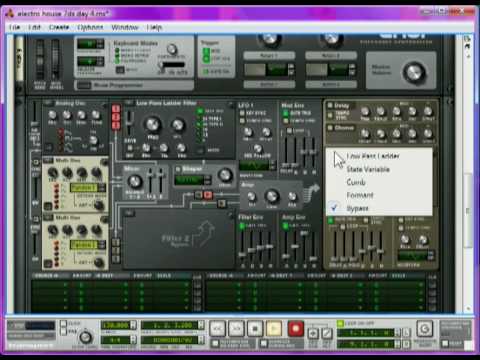
Task: Open the Help menu
Action: pyautogui.click(x=154, y=27)
